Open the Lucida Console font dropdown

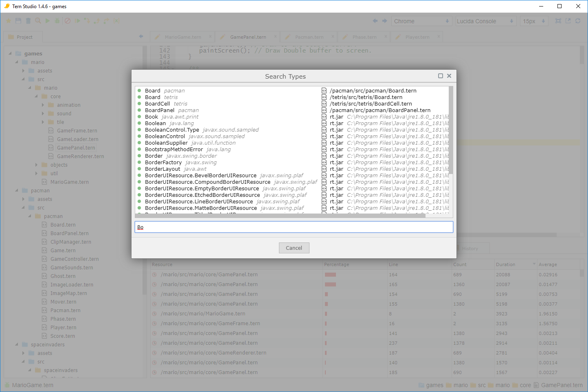coord(485,21)
